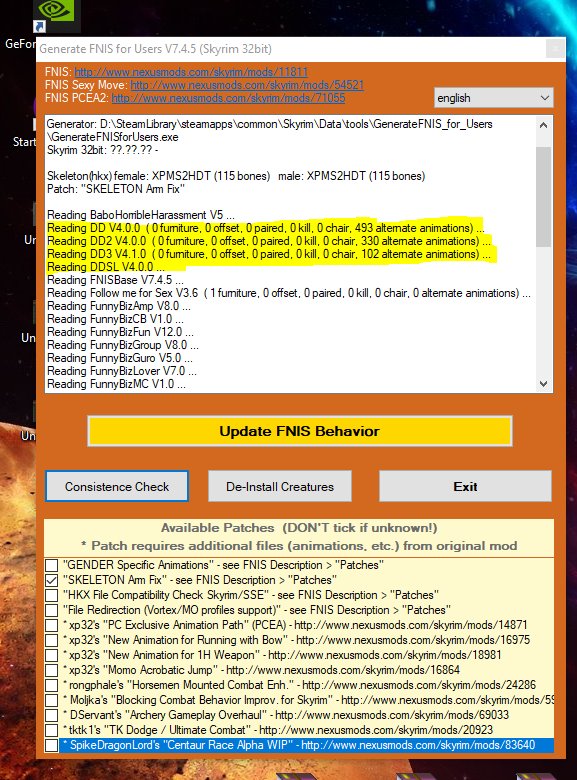Select the 'Reading DD3 V4.1.0' log line
The height and width of the screenshot is (780, 577).
coord(269,254)
